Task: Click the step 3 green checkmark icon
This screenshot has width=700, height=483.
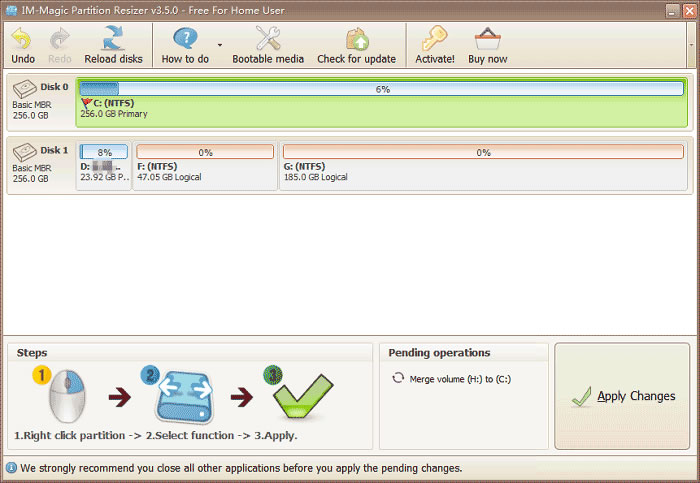Action: pos(303,396)
